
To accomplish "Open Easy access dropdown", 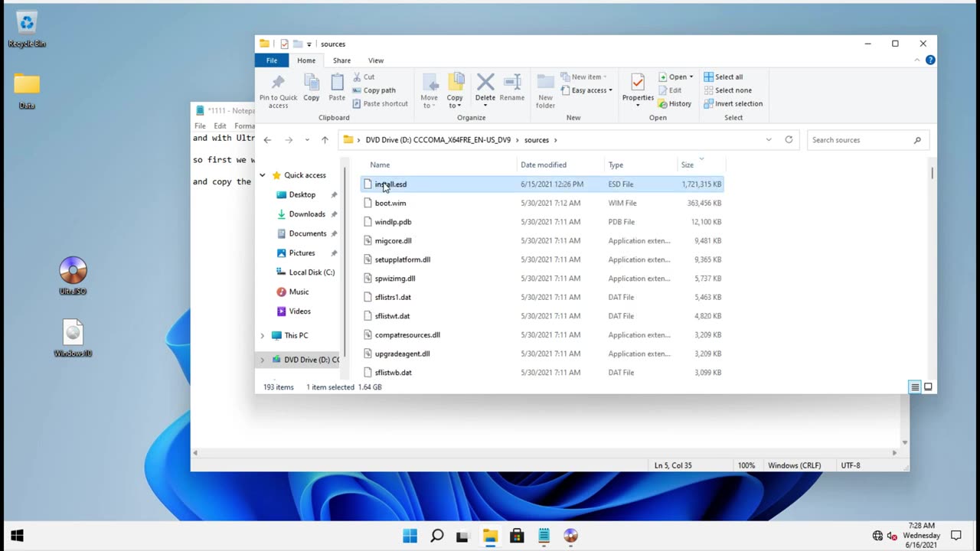I will [586, 90].
